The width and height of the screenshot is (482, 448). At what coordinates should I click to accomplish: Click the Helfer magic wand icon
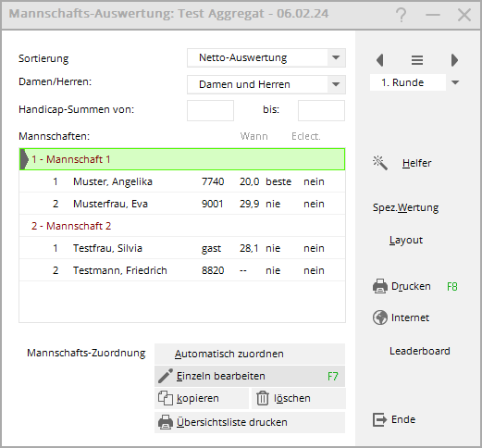(380, 163)
